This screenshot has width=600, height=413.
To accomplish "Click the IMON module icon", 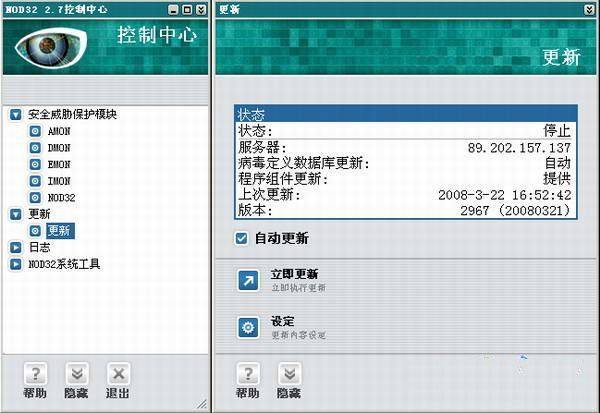I will tap(35, 181).
